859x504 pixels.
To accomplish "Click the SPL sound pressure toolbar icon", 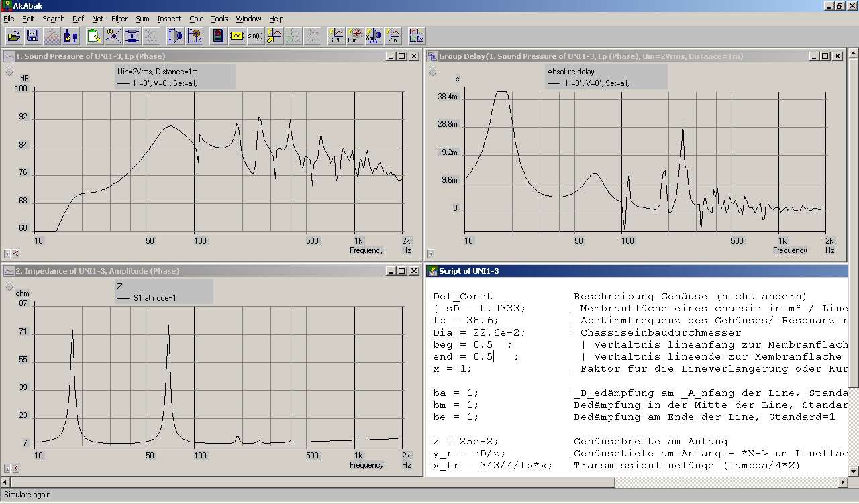I will coord(336,36).
